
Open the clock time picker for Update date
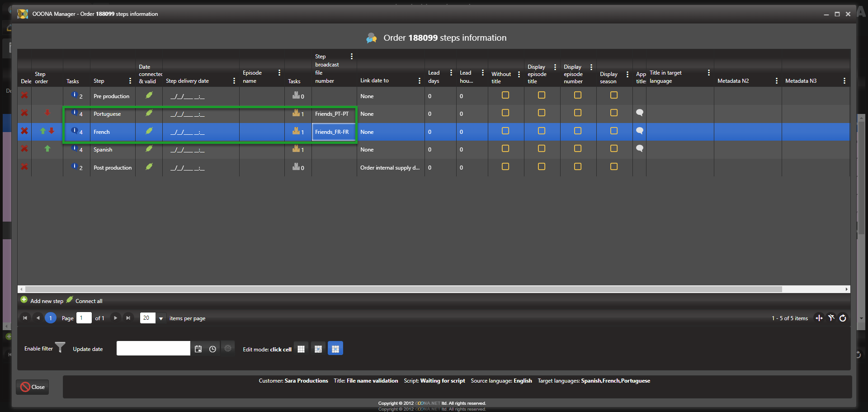[212, 349]
